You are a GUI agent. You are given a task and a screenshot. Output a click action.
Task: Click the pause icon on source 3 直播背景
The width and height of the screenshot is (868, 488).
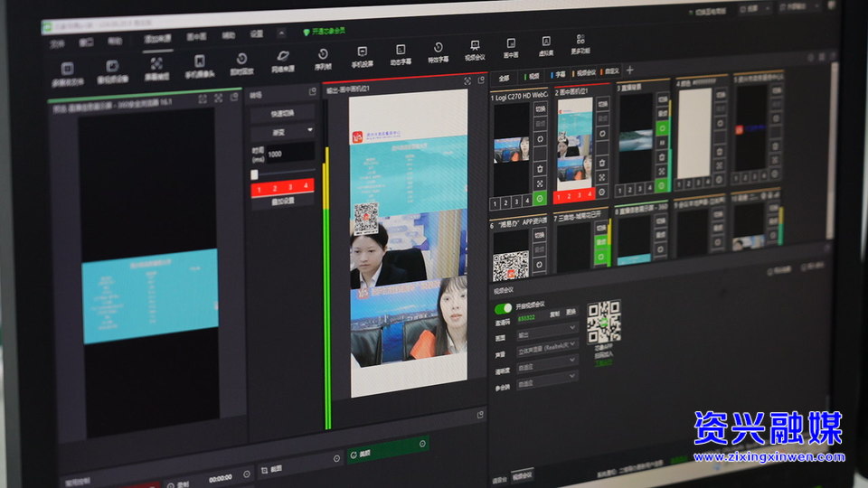pos(662,143)
